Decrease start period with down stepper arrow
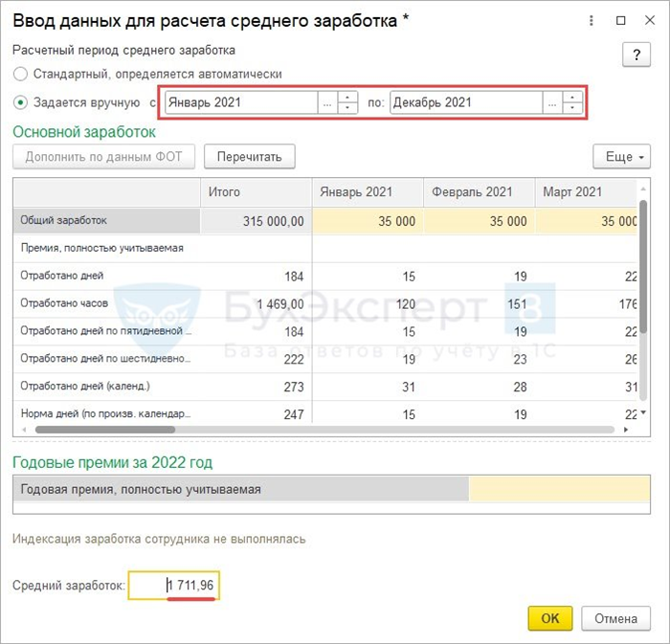The height and width of the screenshot is (644, 670). pos(347,108)
